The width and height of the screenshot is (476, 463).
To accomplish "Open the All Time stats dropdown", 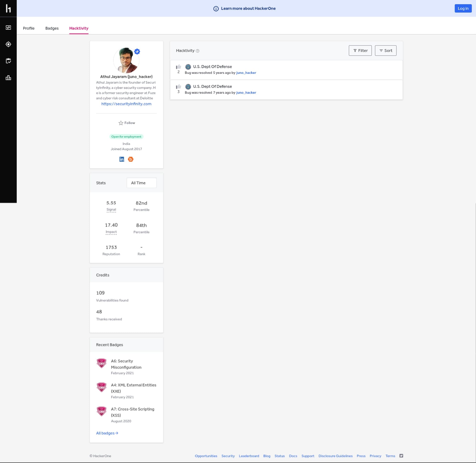I will [x=141, y=183].
